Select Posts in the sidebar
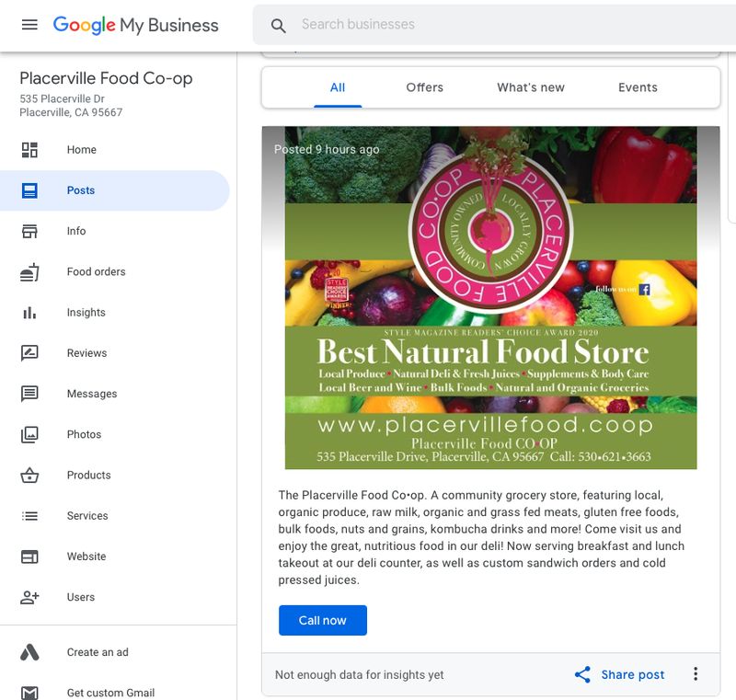The image size is (736, 700). 81,190
